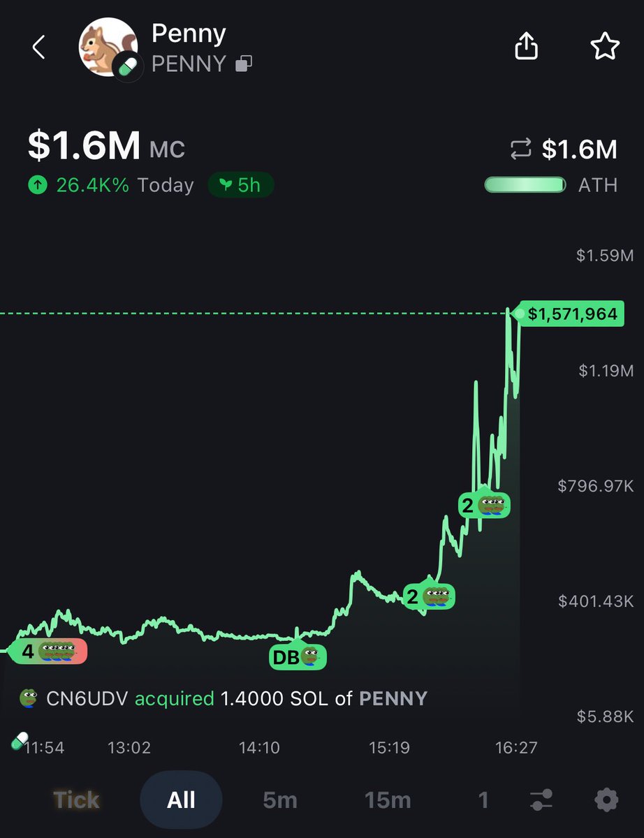Toggle the $1.6M MC market cap display
The height and width of the screenshot is (838, 644).
tap(106, 149)
